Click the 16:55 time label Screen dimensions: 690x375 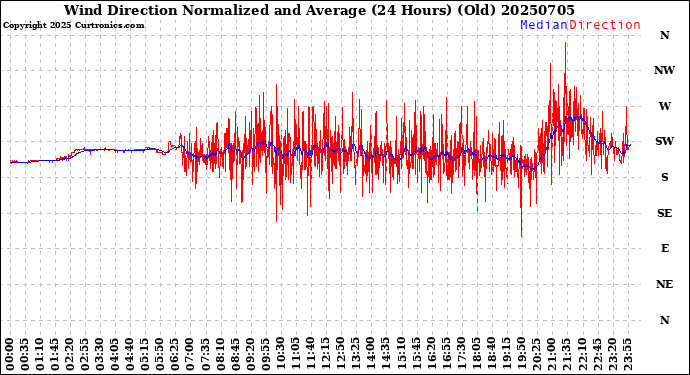point(446,354)
